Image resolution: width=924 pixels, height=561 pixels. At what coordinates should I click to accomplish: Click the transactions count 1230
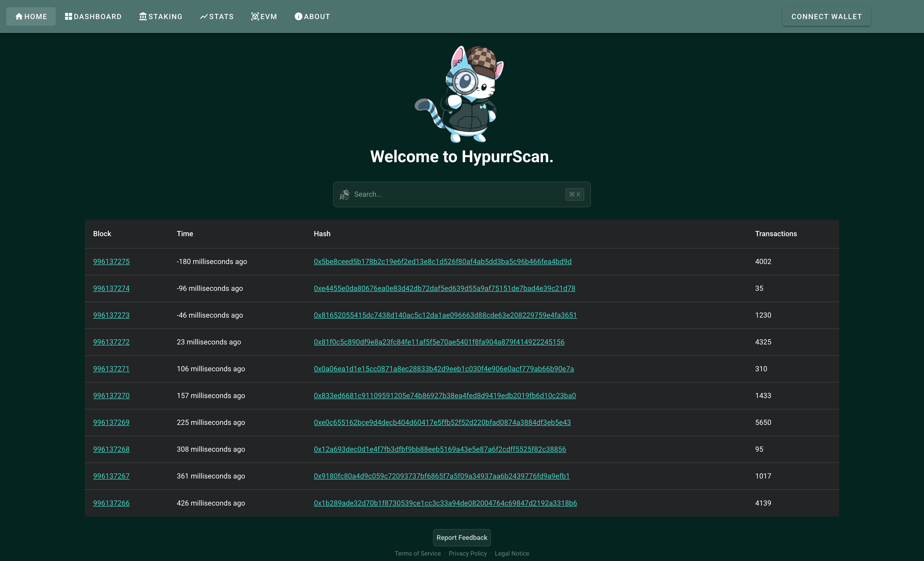[x=763, y=315]
